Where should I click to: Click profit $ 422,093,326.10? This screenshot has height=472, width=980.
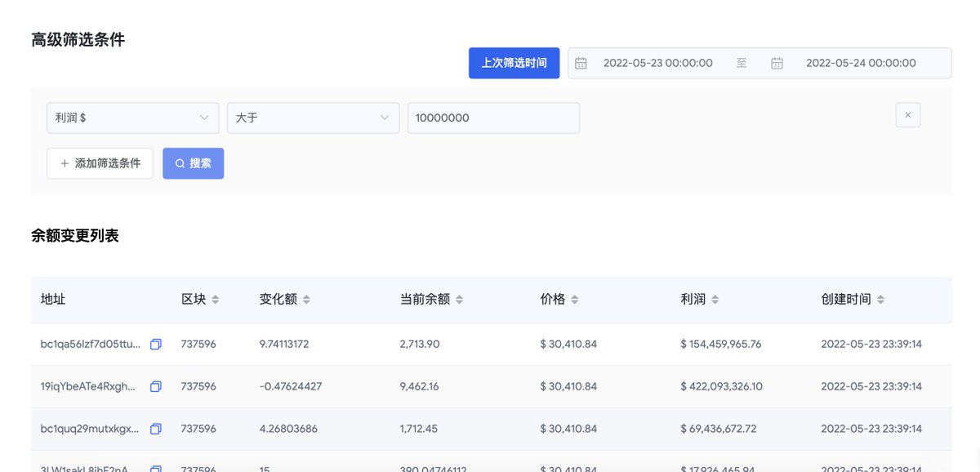click(722, 387)
